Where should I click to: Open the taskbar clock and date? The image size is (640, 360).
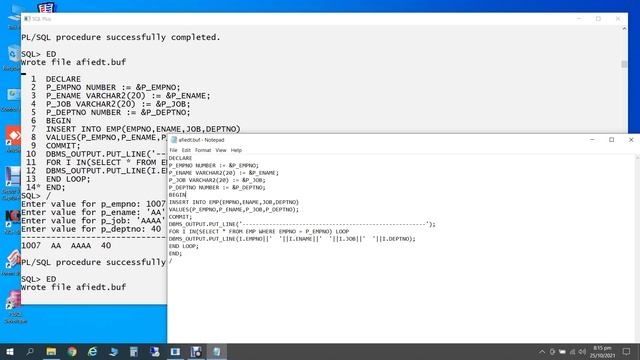coord(602,352)
